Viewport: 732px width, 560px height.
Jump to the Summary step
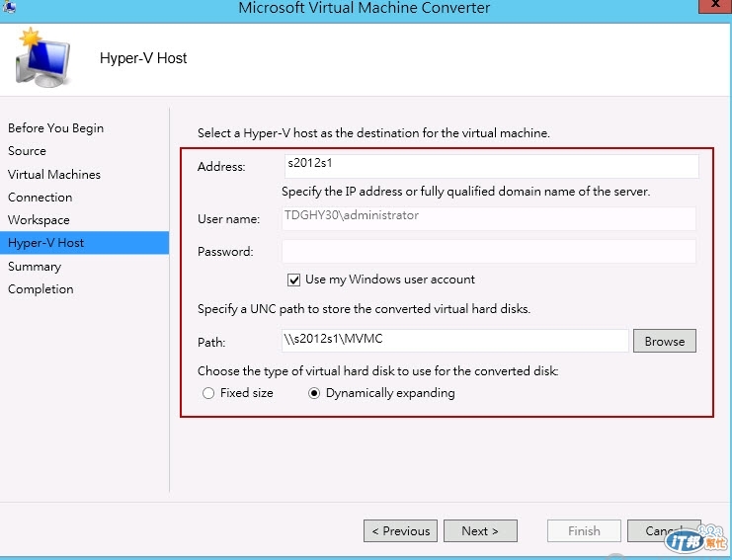[35, 267]
